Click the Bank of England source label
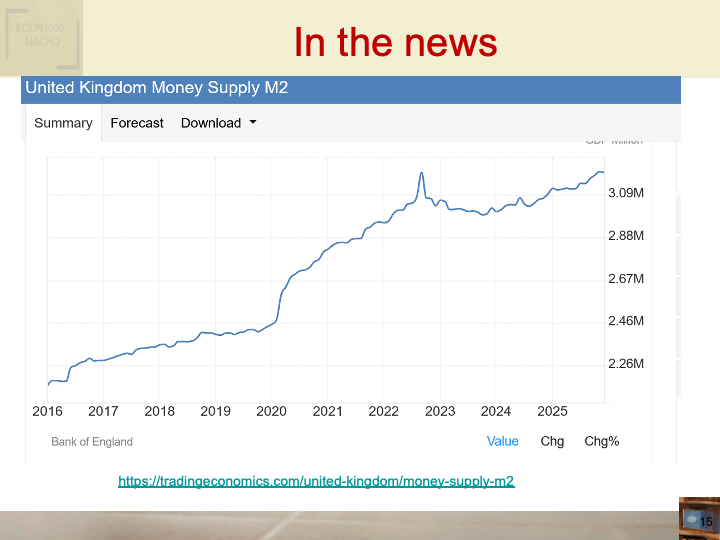The height and width of the screenshot is (540, 720). point(92,441)
